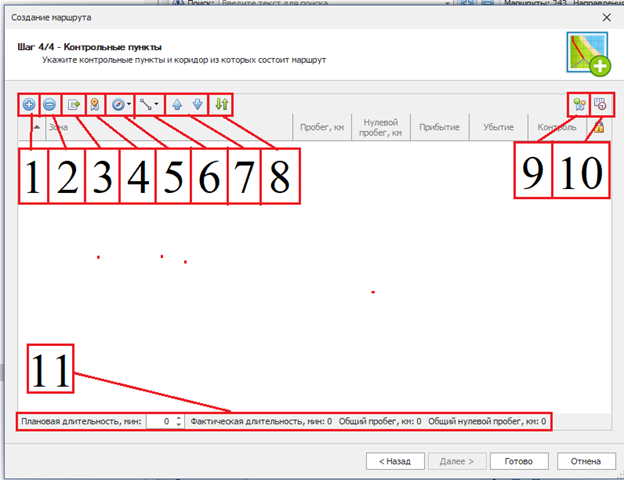Click the route line segment icon

click(x=145, y=103)
